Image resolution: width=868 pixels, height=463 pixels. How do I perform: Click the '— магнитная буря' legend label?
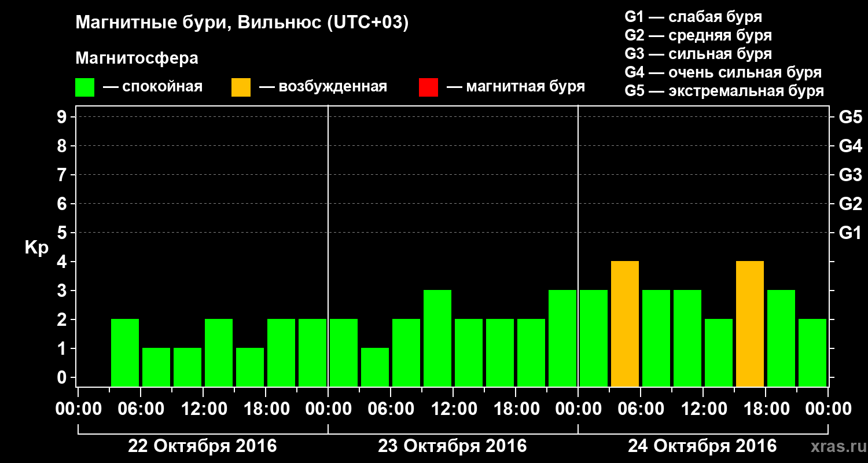[x=516, y=87]
